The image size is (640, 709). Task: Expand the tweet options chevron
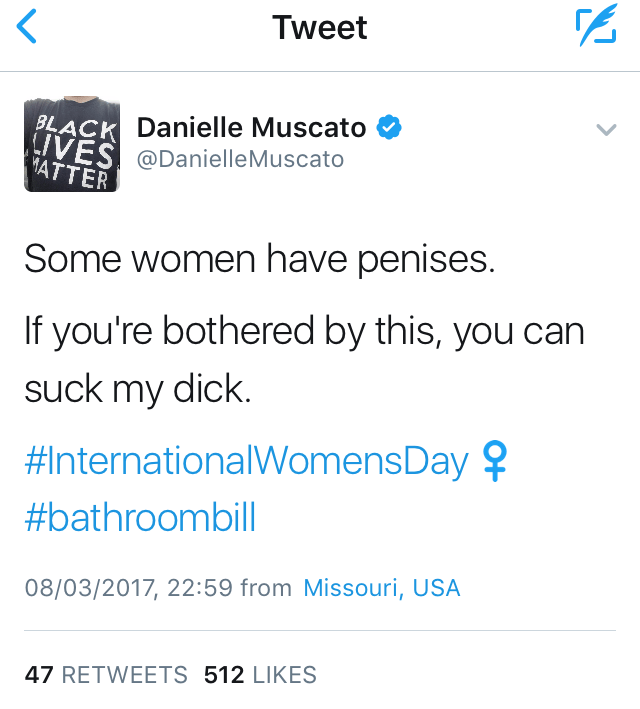click(x=604, y=130)
